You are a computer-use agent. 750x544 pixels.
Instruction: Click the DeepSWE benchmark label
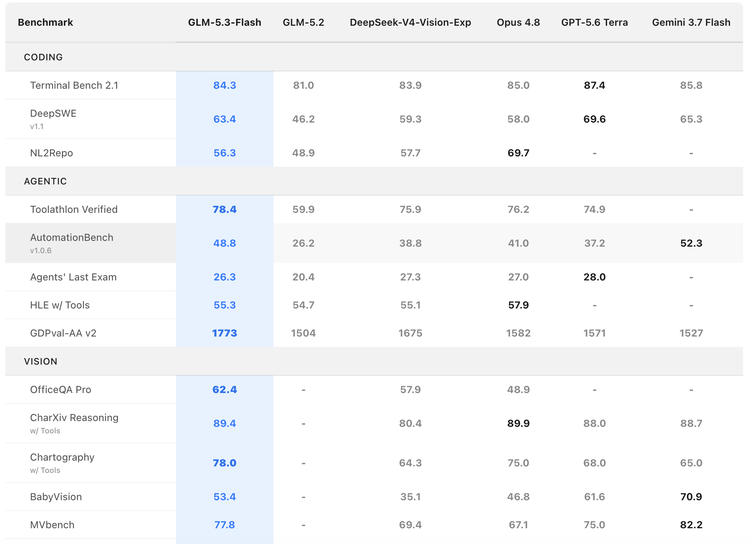53,113
